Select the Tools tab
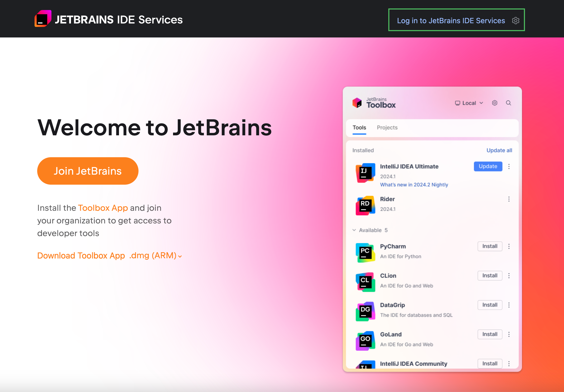The image size is (564, 392). 359,128
